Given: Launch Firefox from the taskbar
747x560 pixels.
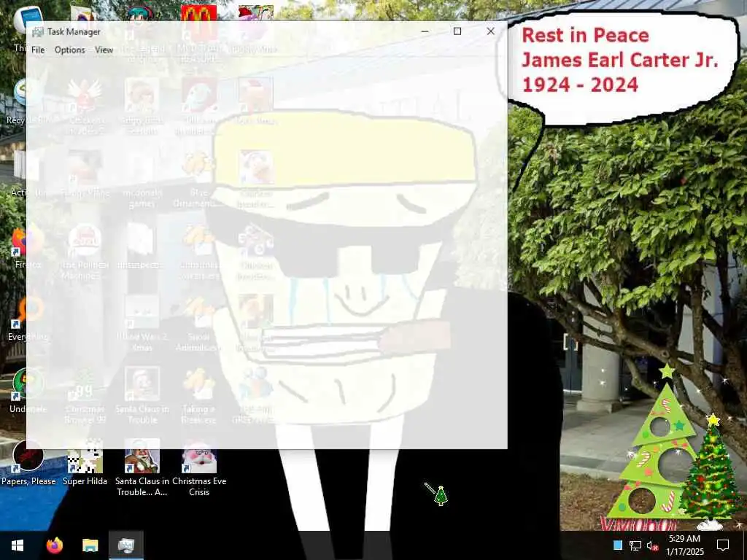Looking at the screenshot, I should (x=55, y=545).
